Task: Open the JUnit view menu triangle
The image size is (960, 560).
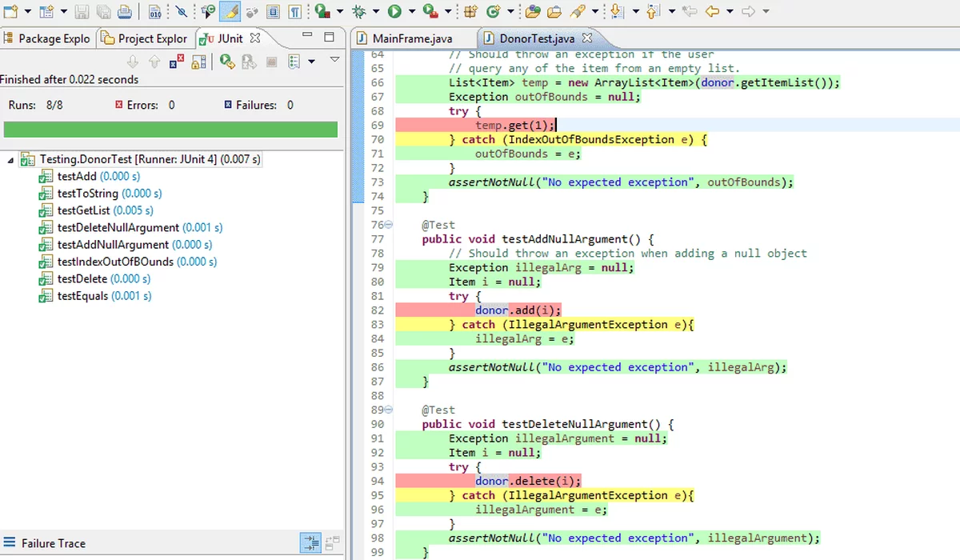Action: [334, 60]
